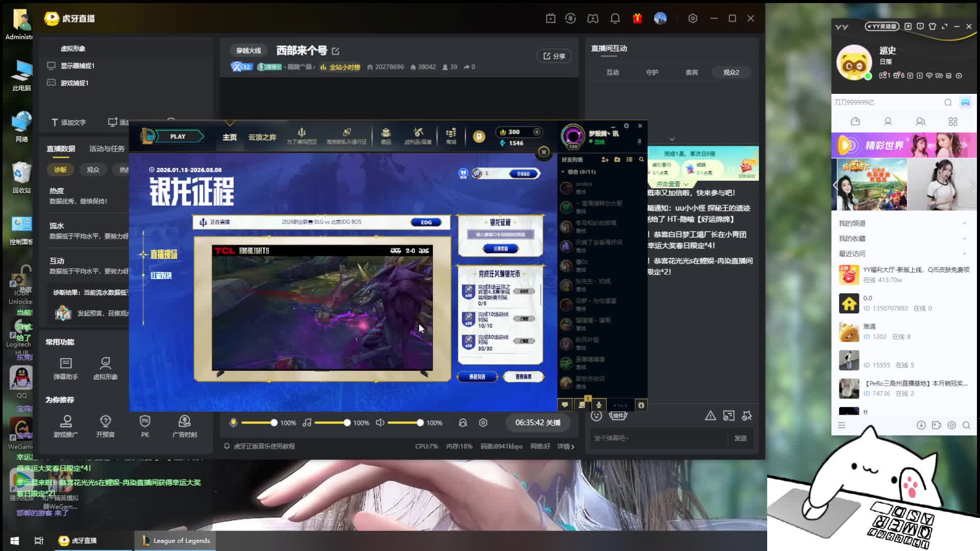
Task: Collapse the 综合 (0/11) friends group
Action: point(563,172)
